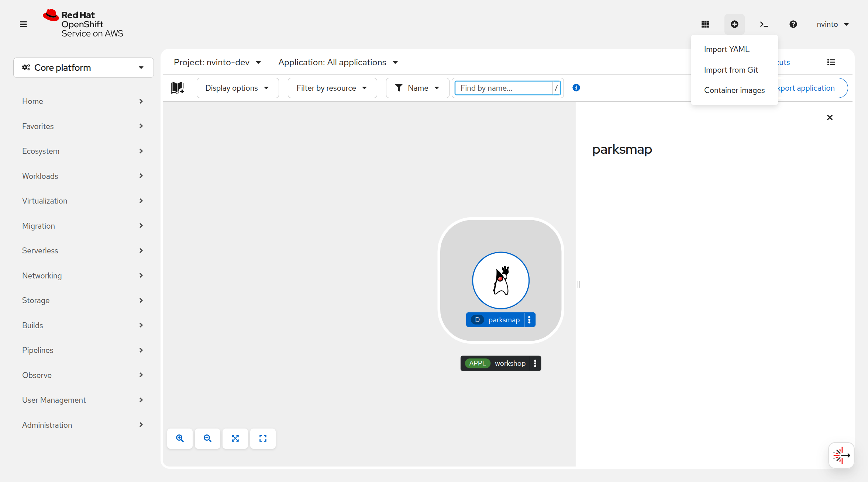Viewport: 868px width, 482px height.
Task: Click the parksmap node label
Action: pos(504,320)
